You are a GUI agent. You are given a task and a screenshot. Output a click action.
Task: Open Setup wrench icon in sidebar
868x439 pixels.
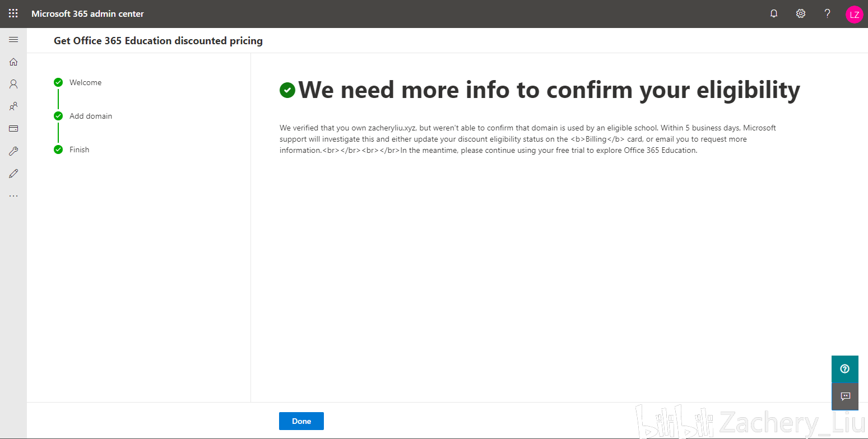[x=13, y=151]
